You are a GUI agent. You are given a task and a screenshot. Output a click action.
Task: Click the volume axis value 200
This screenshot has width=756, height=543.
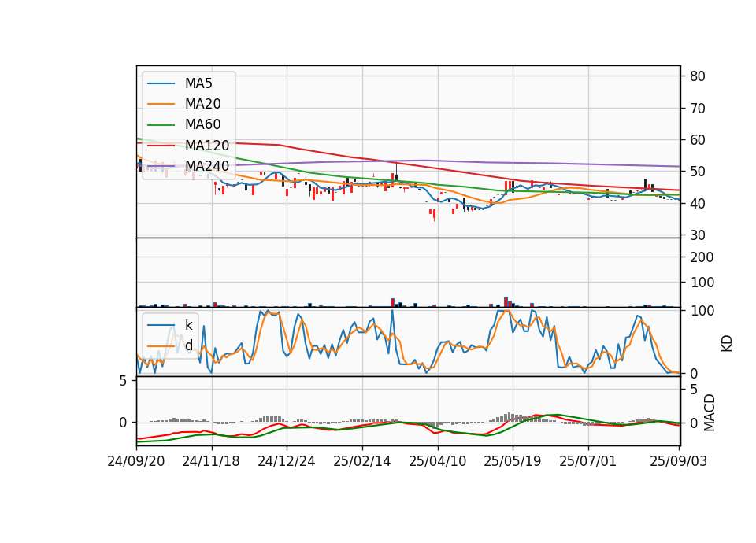click(702, 257)
